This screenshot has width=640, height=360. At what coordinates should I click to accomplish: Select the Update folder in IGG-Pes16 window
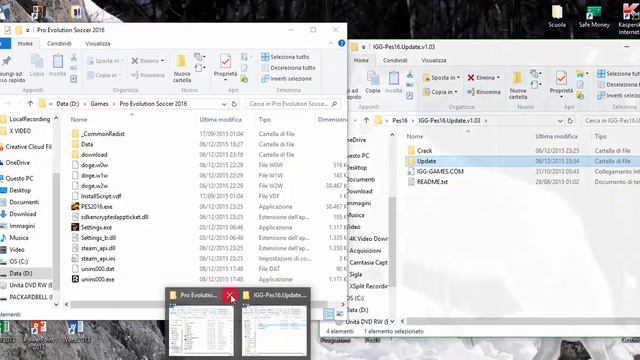[x=426, y=161]
